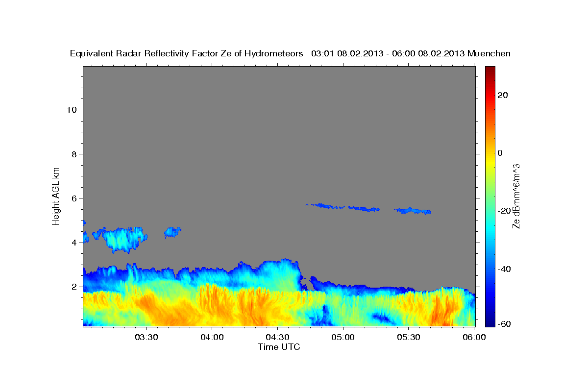Click the "06:00" time tick label
The width and height of the screenshot is (588, 392).
[x=474, y=337]
